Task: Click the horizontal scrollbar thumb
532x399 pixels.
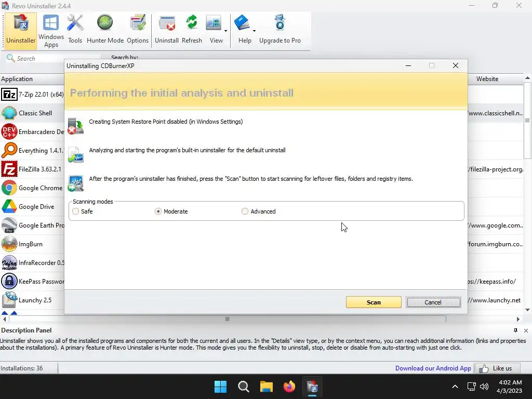Action: pos(228,319)
